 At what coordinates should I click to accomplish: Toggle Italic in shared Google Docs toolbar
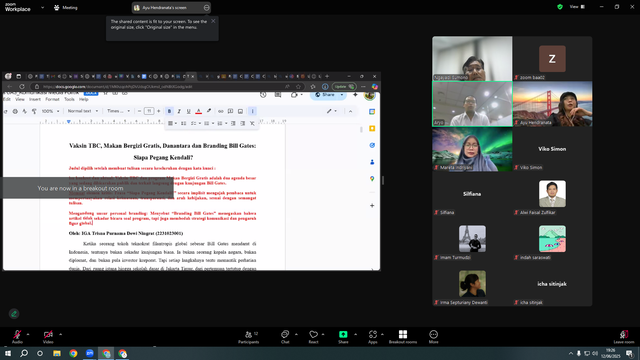click(179, 111)
